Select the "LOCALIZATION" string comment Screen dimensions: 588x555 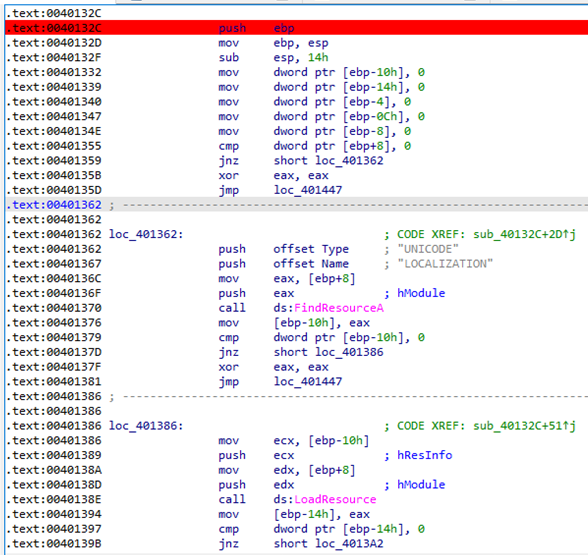445,264
